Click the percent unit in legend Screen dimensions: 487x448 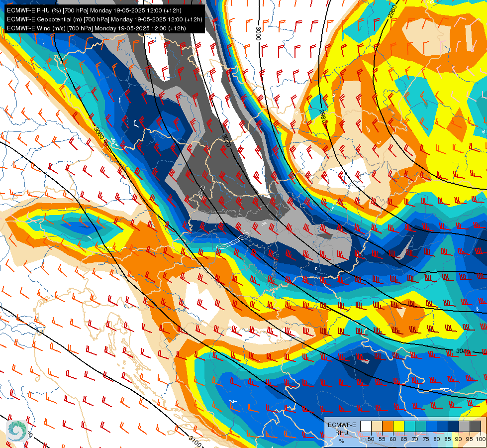342,441
